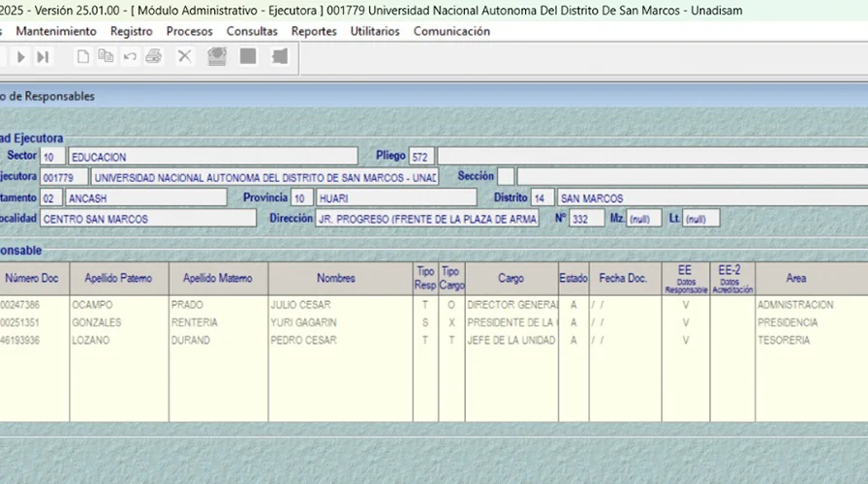Undo with curved arrow toolbar icon
868x484 pixels.
pyautogui.click(x=130, y=56)
